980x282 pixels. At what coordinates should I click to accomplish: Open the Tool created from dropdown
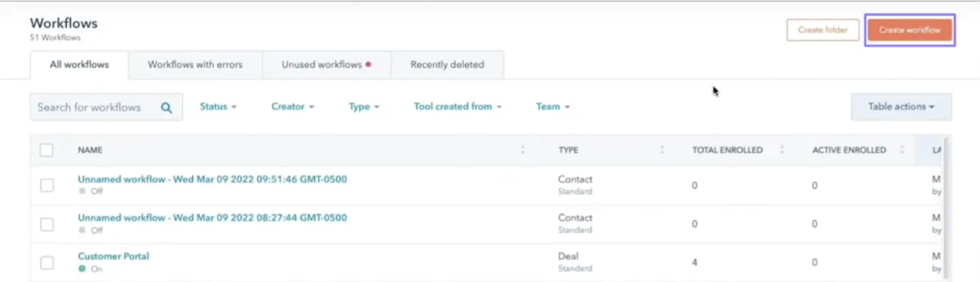[x=458, y=107]
